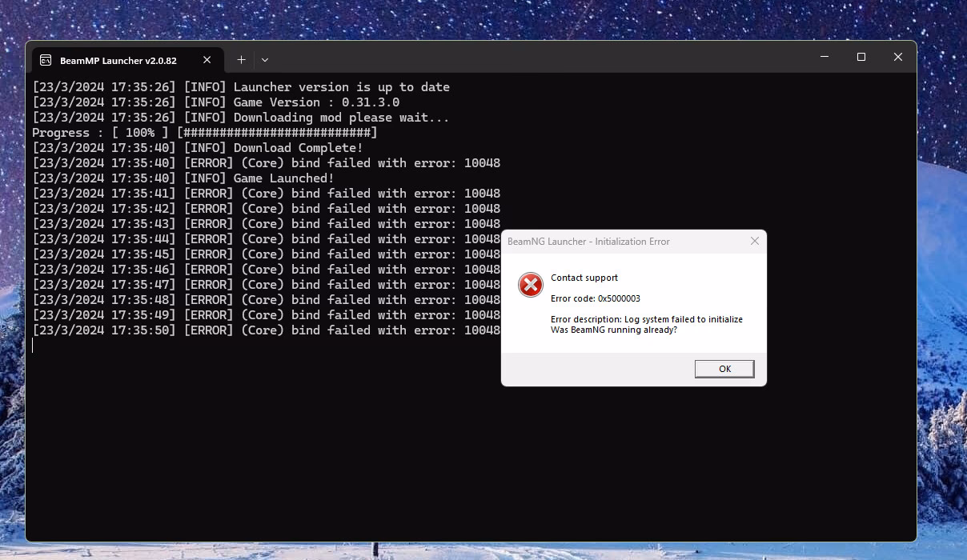Click "Launcher version is up to date" line
The width and height of the screenshot is (967, 560).
(x=241, y=87)
